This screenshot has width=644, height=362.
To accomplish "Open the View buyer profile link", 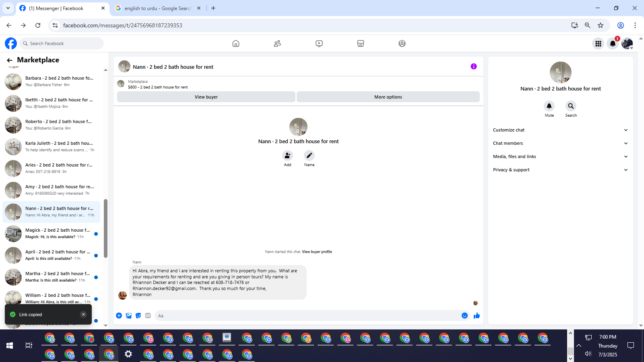I will [x=317, y=252].
